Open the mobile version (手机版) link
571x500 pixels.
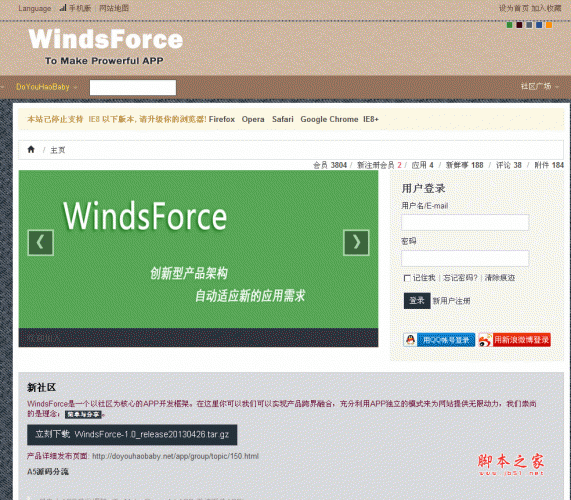[75, 8]
